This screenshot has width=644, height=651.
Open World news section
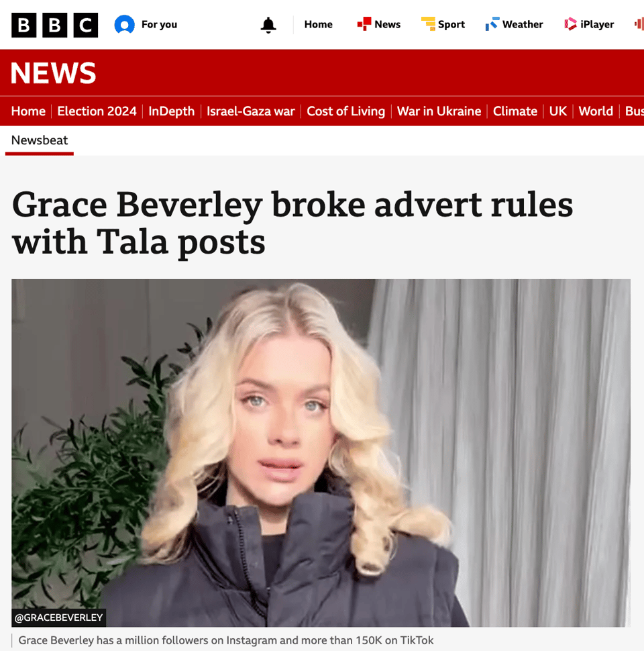click(596, 111)
